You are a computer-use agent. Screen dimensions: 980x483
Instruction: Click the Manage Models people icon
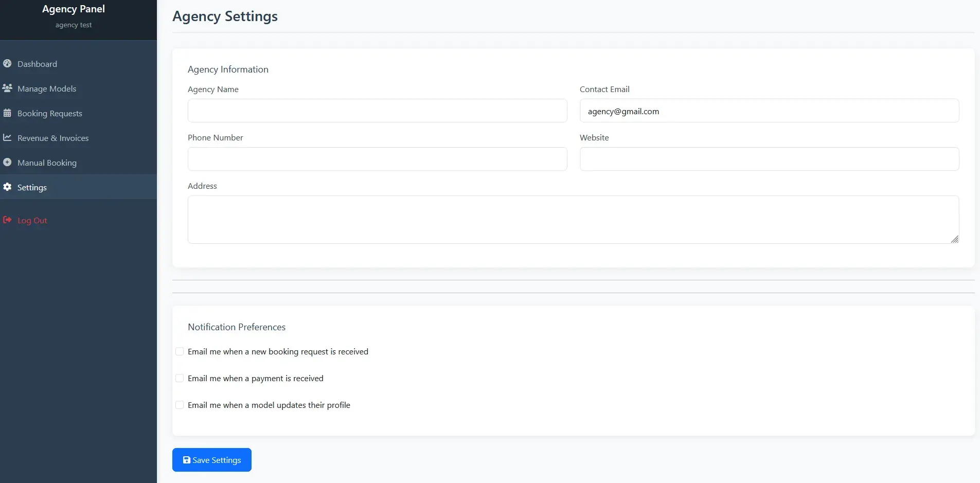pyautogui.click(x=7, y=88)
